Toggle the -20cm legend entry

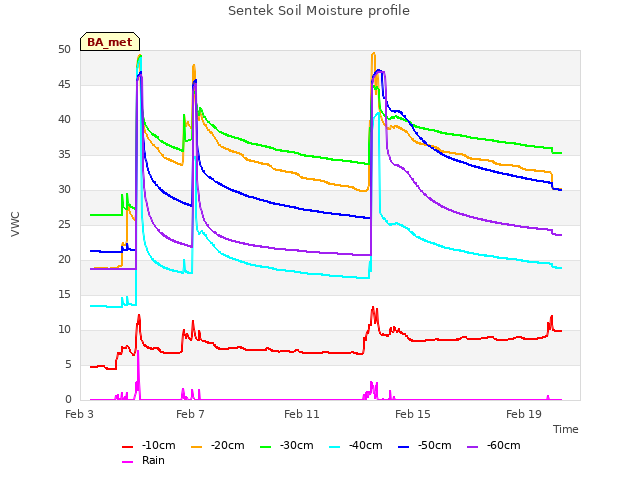coord(218,446)
